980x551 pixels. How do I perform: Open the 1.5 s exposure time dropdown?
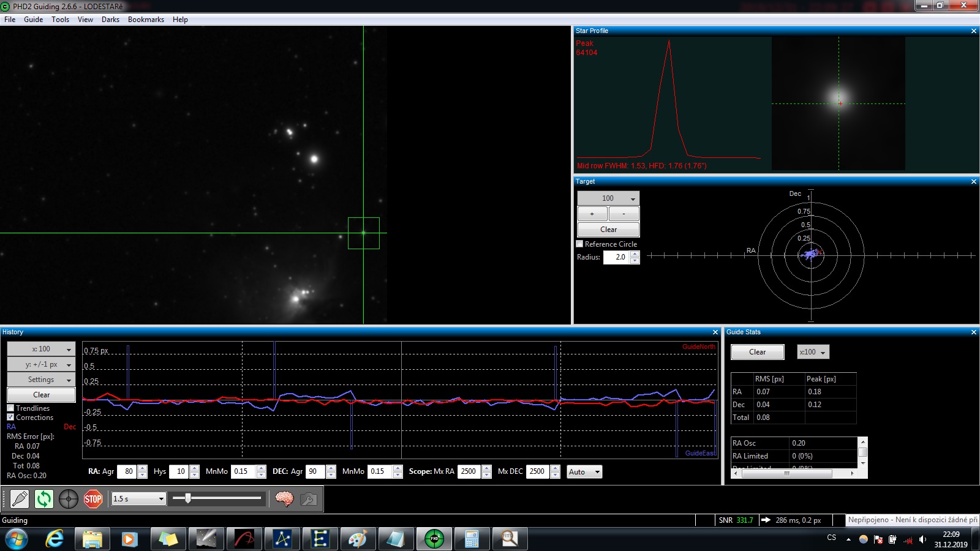click(138, 499)
